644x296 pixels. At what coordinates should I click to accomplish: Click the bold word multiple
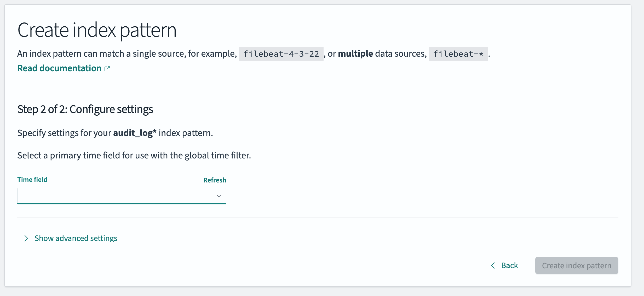(355, 54)
